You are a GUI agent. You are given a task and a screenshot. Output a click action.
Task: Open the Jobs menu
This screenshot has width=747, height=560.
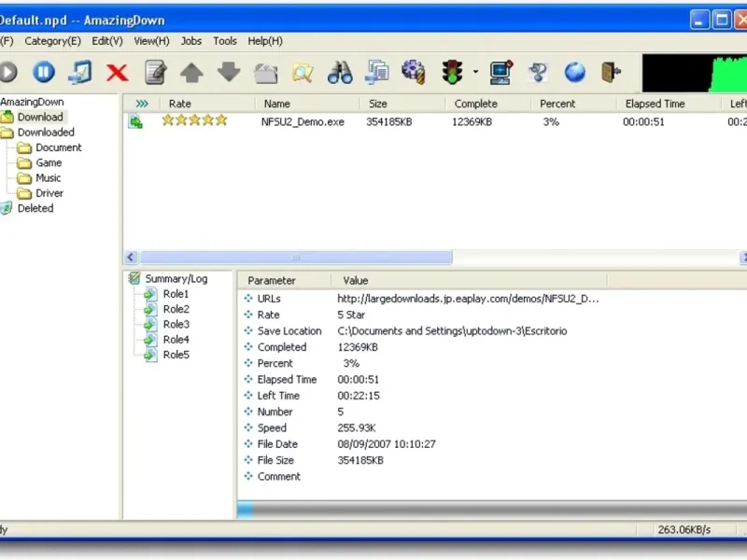click(x=191, y=41)
